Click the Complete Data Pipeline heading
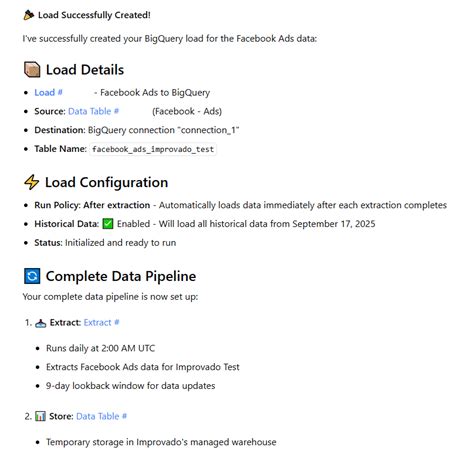Viewport: 474px width, 454px height. 121,276
